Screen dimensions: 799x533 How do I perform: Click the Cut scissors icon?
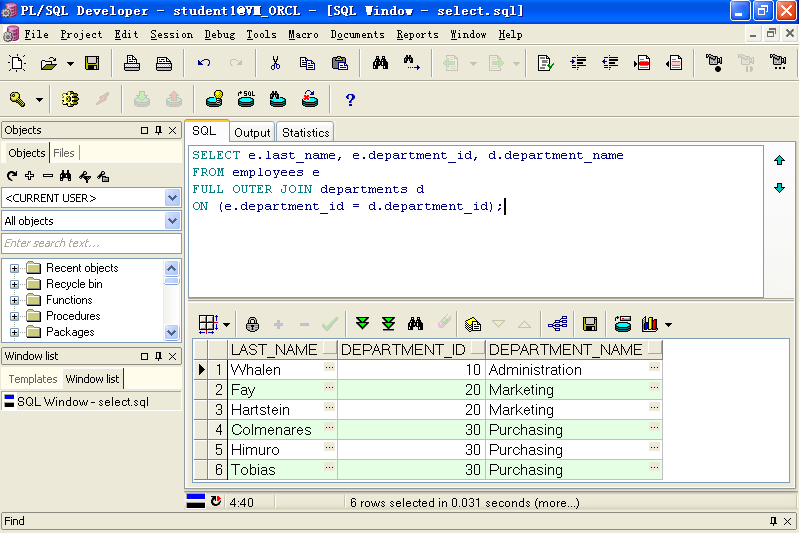275,64
